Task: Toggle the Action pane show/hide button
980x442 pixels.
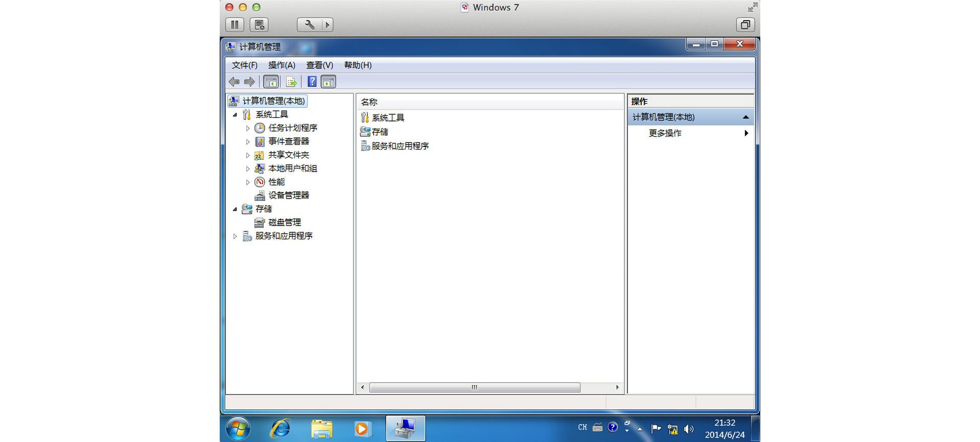Action: click(x=329, y=82)
